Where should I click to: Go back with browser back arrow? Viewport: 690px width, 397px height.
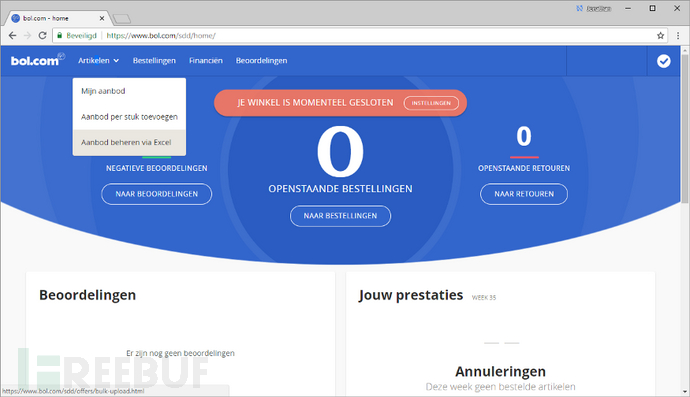click(x=12, y=36)
